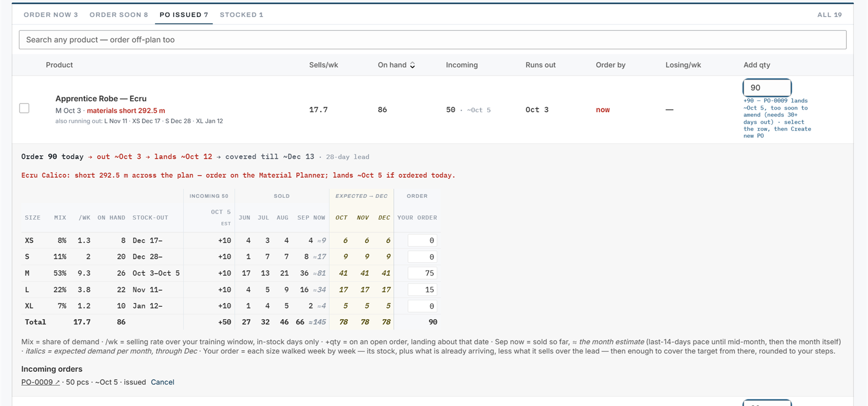Cancel incoming order PO-0009

[162, 382]
